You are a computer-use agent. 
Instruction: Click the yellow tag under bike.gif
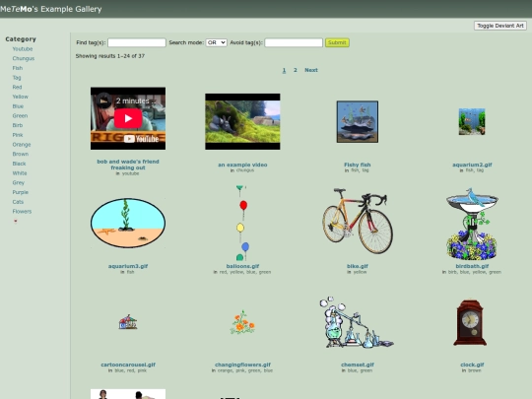(x=360, y=272)
